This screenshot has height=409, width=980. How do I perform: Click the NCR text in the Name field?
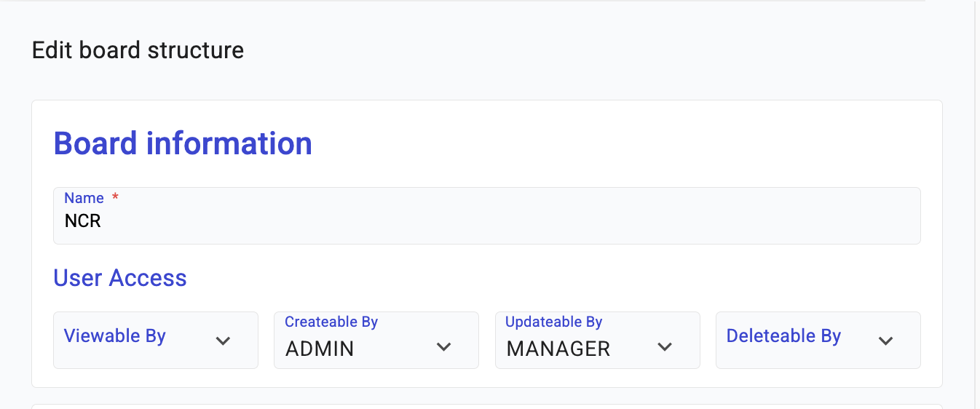(83, 221)
